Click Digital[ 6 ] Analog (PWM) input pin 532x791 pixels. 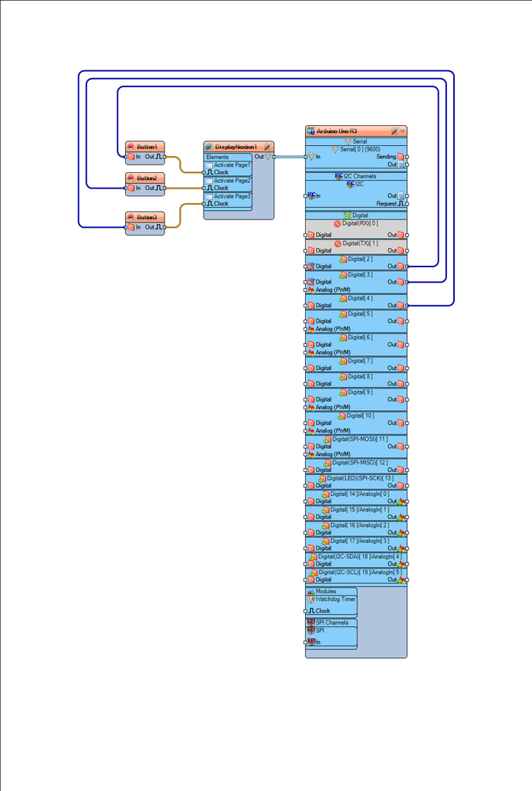click(x=306, y=352)
